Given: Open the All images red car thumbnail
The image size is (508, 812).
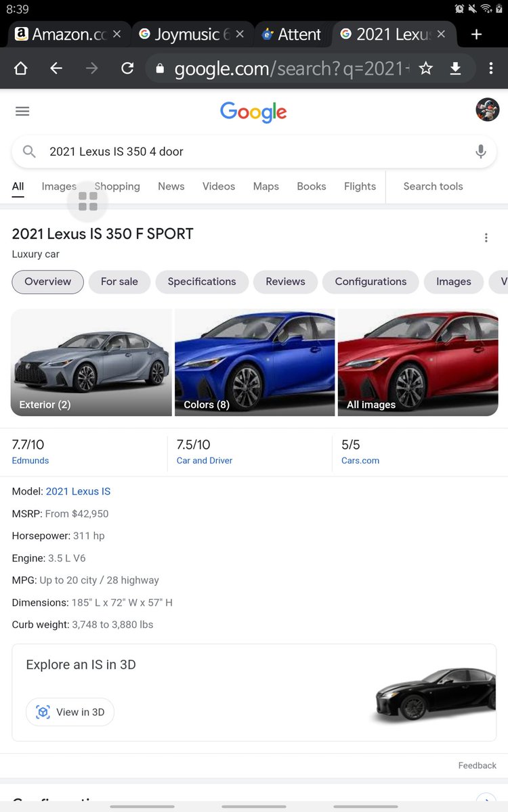Looking at the screenshot, I should tap(418, 363).
